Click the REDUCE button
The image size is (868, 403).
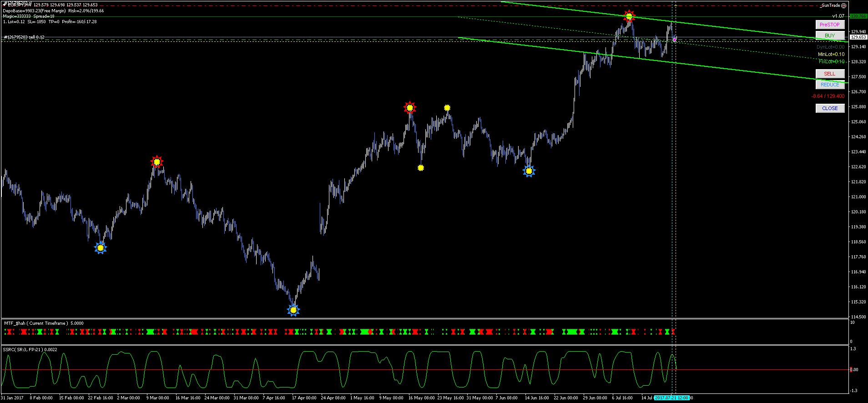coord(830,85)
